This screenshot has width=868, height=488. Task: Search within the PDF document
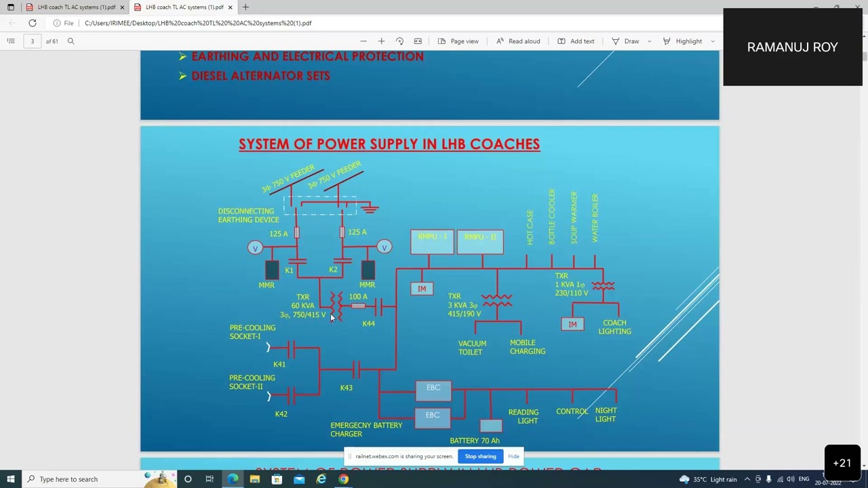coord(71,41)
